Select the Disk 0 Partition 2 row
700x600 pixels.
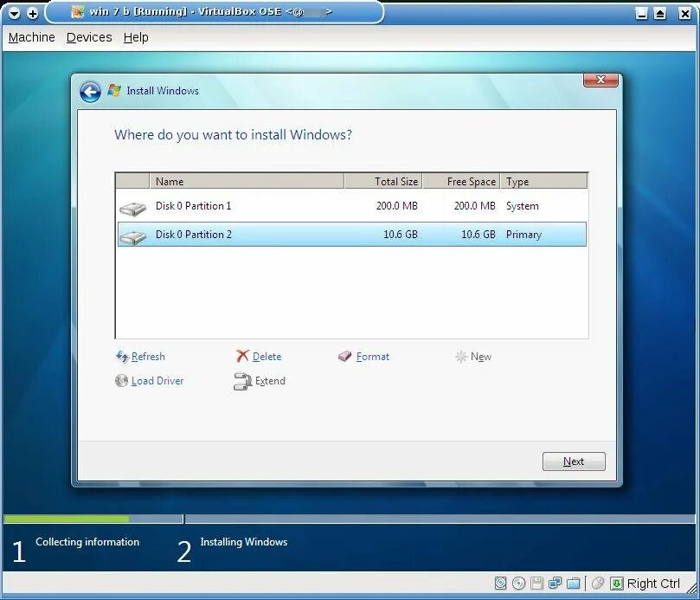coord(352,234)
